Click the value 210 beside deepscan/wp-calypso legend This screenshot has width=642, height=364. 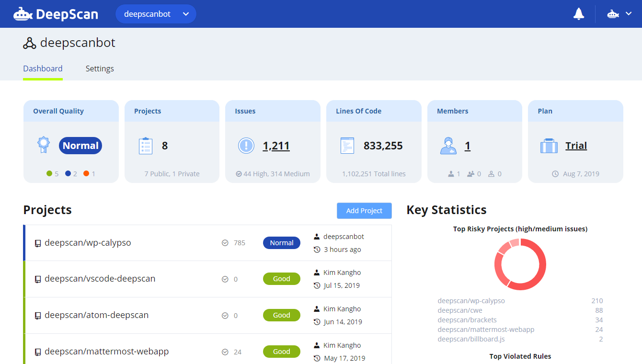click(x=597, y=301)
